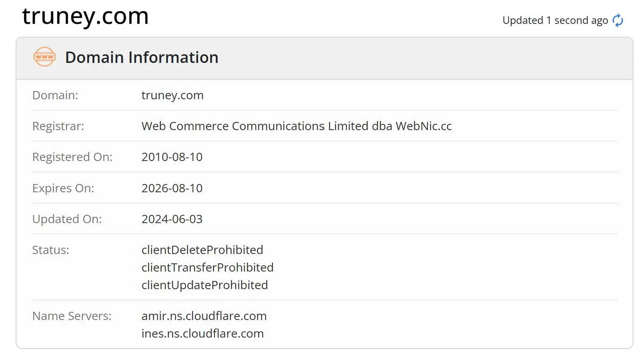Click the truney.com page title
Viewport: 644px width, 354px height.
85,17
